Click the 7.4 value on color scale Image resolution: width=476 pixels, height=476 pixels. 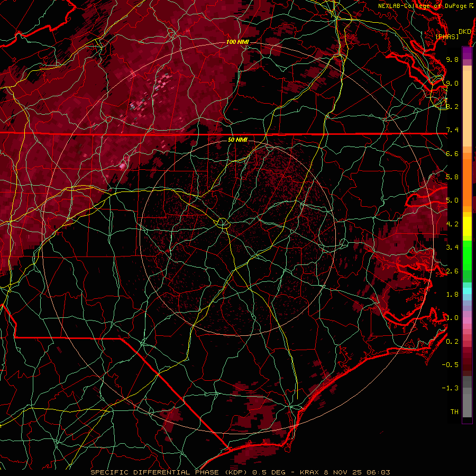(x=452, y=130)
